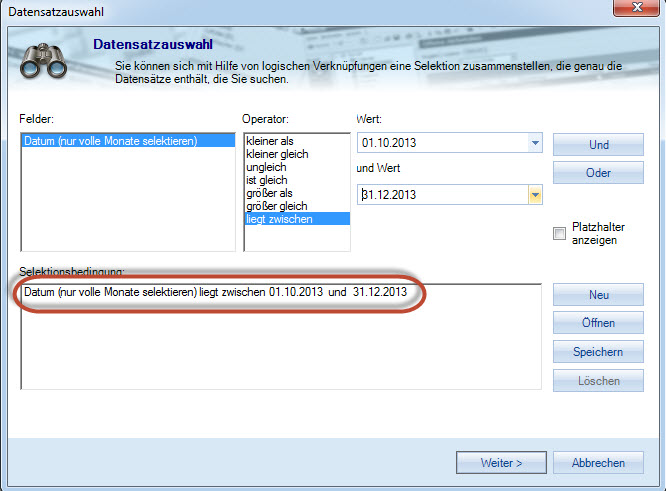Image resolution: width=666 pixels, height=491 pixels.
Task: Cancel the dialog with Abbrechen
Action: pos(598,463)
